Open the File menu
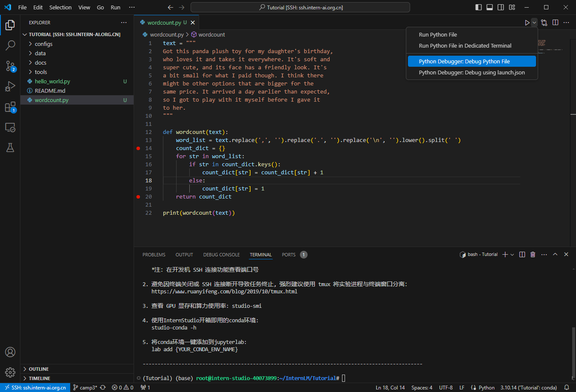Viewport: 576px width, 392px height. pos(23,7)
